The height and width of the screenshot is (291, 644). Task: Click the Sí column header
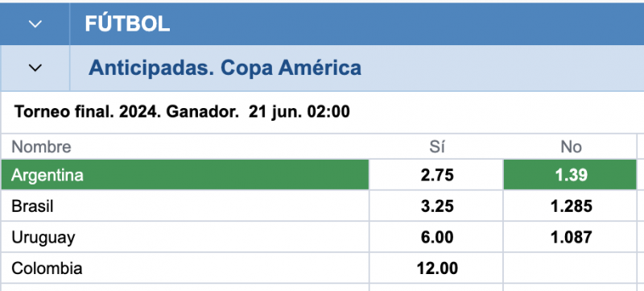click(436, 147)
